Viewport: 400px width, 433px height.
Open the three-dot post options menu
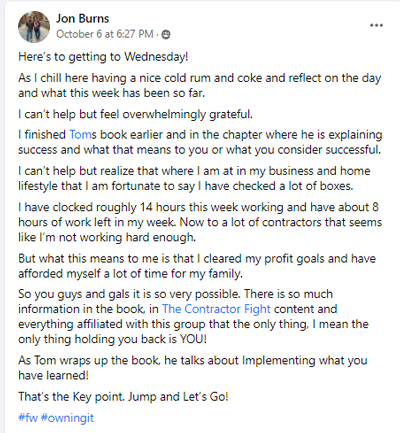(376, 25)
